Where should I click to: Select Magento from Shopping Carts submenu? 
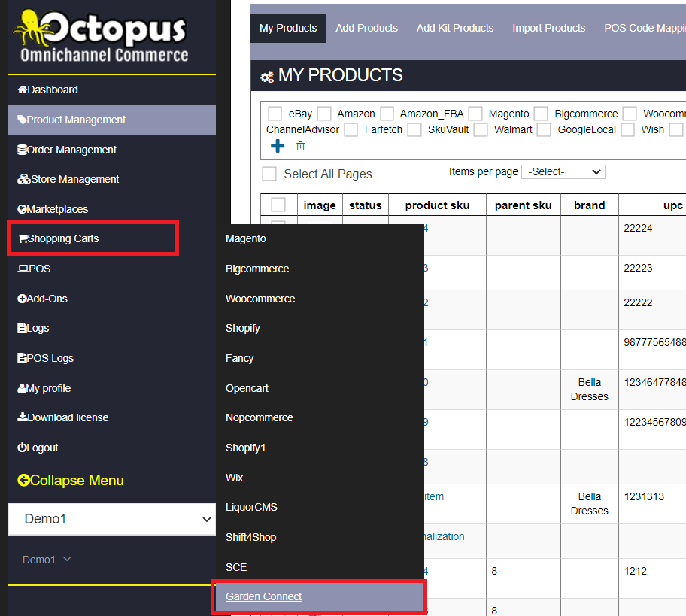click(246, 239)
